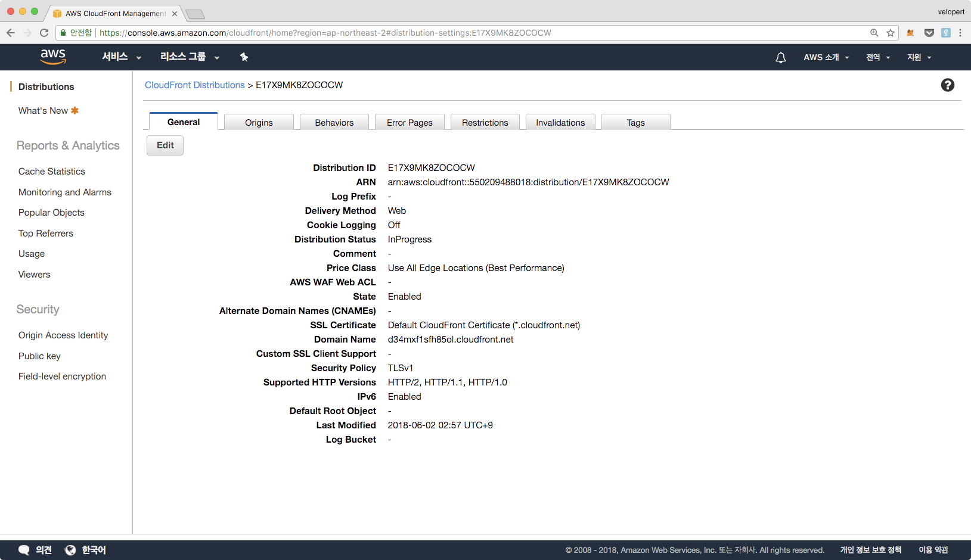Click the fox browser extension icon

pyautogui.click(x=910, y=33)
